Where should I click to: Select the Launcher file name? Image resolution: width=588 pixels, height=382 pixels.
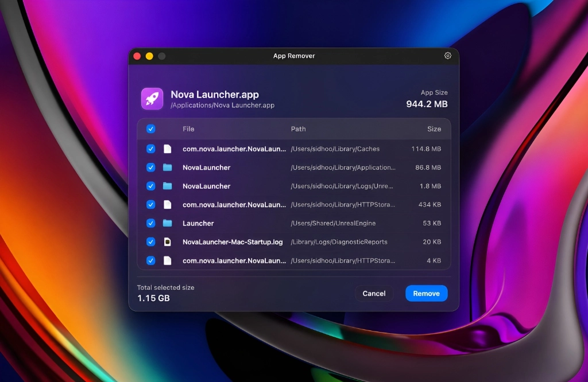click(x=198, y=223)
